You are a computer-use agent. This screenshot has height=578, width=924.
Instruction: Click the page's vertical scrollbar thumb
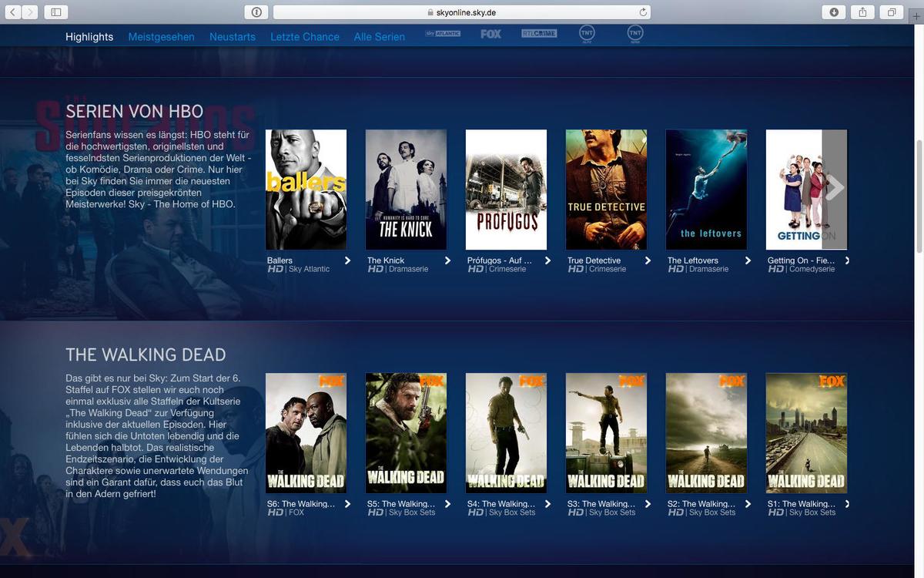click(918, 197)
